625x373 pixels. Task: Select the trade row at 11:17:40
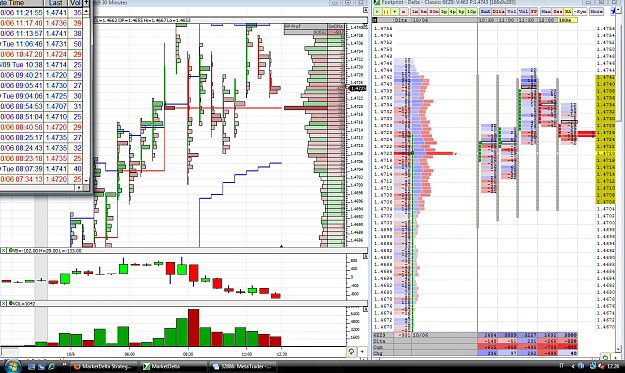pos(41,23)
